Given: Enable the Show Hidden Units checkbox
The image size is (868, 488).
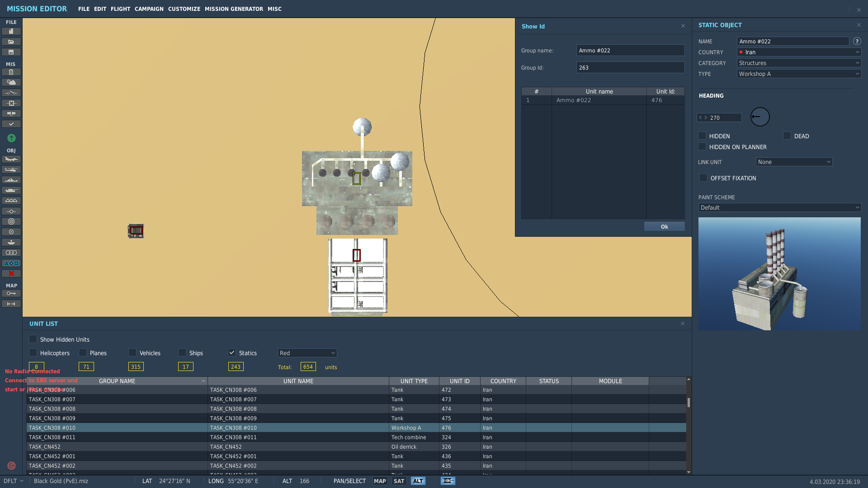Looking at the screenshot, I should 33,339.
